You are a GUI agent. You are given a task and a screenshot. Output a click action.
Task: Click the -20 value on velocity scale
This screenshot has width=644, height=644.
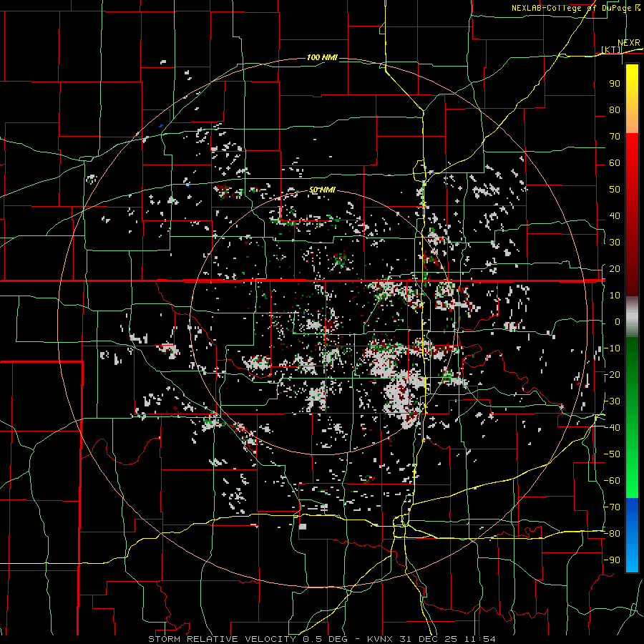(x=612, y=374)
